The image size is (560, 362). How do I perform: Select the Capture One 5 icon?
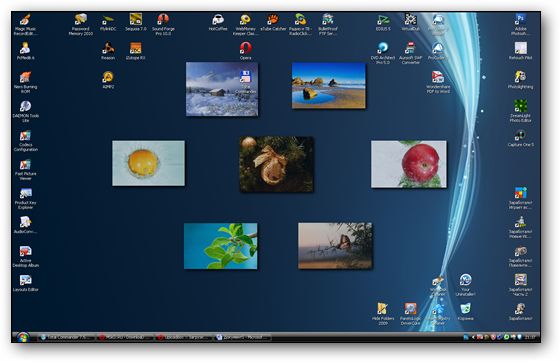pyautogui.click(x=520, y=138)
